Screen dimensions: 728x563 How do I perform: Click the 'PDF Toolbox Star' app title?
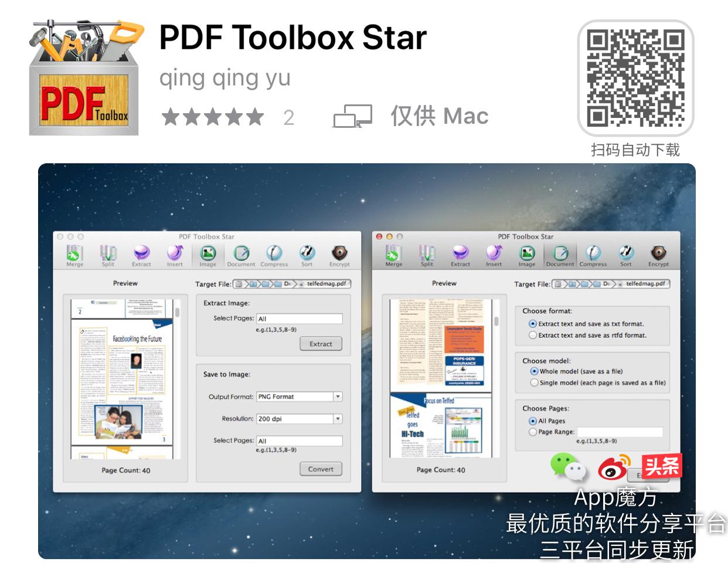[x=293, y=38]
